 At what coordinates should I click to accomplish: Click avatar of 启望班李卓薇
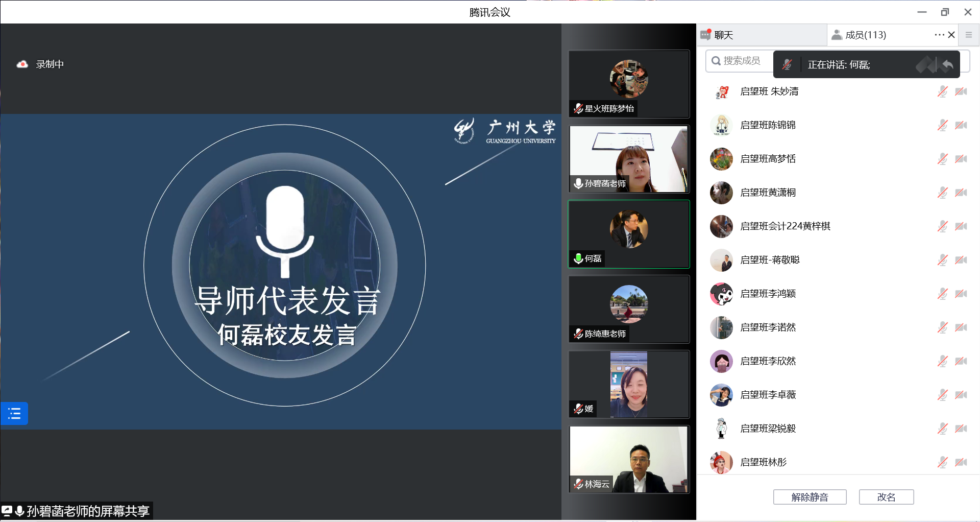pos(721,395)
